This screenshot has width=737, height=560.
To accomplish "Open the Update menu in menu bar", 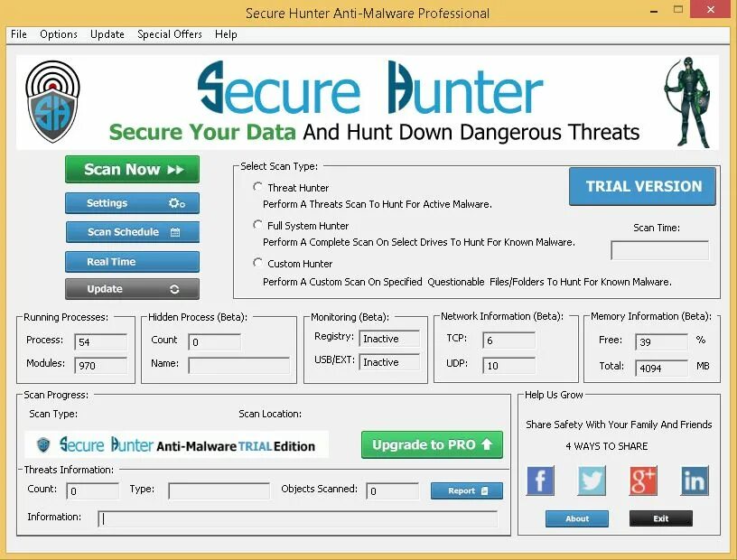I will tap(107, 34).
